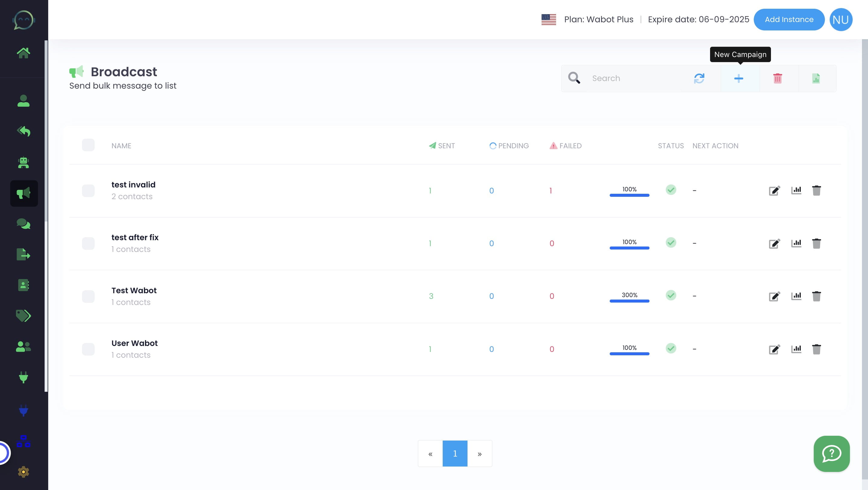Screen dimensions: 868x490
Task: Open the NU user avatar menu
Action: [841, 20]
